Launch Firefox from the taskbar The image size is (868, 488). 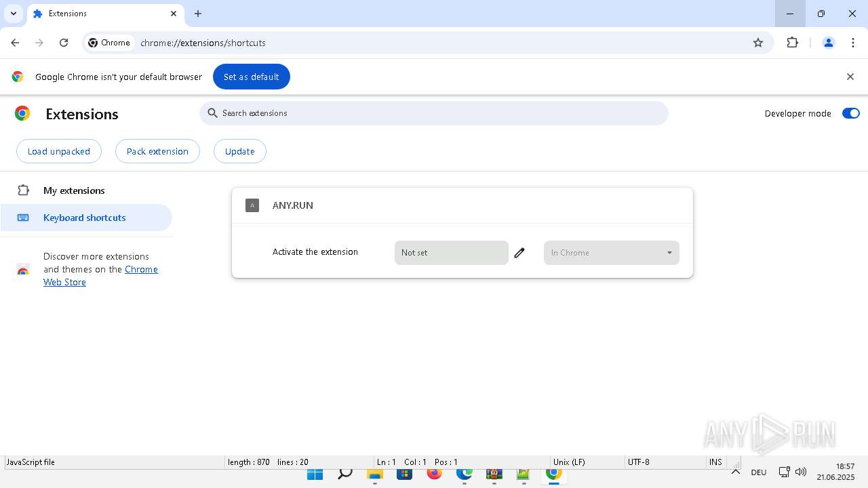(435, 473)
